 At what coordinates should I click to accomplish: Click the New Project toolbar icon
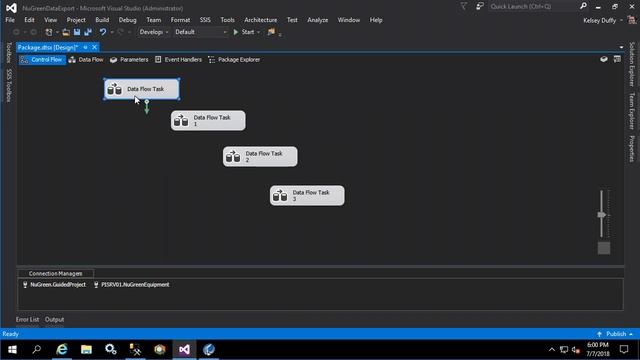pyautogui.click(x=49, y=32)
